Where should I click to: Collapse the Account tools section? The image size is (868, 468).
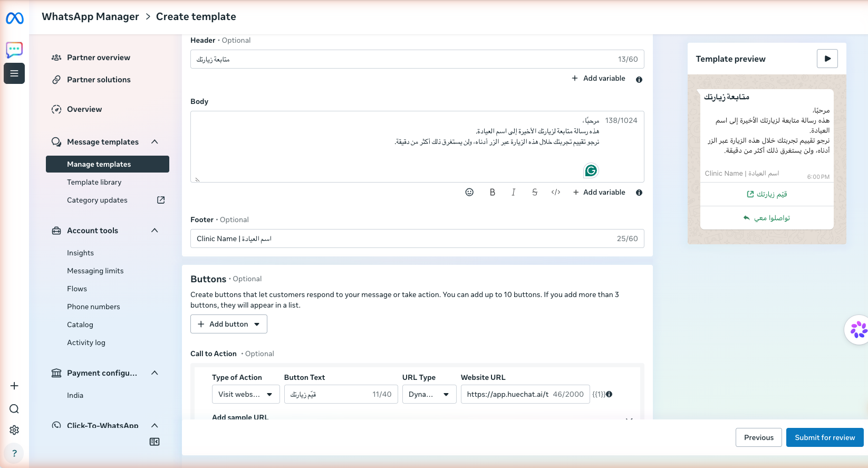coord(155,230)
